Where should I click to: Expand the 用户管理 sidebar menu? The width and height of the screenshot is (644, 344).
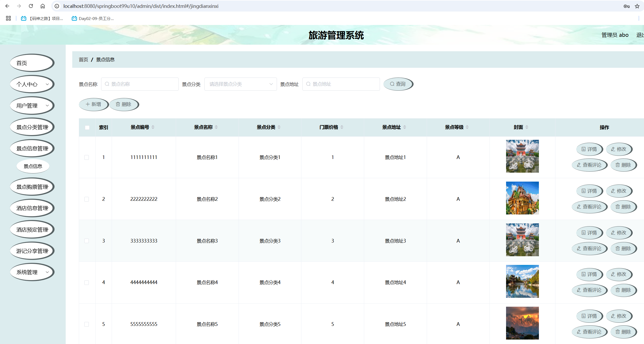coord(32,106)
